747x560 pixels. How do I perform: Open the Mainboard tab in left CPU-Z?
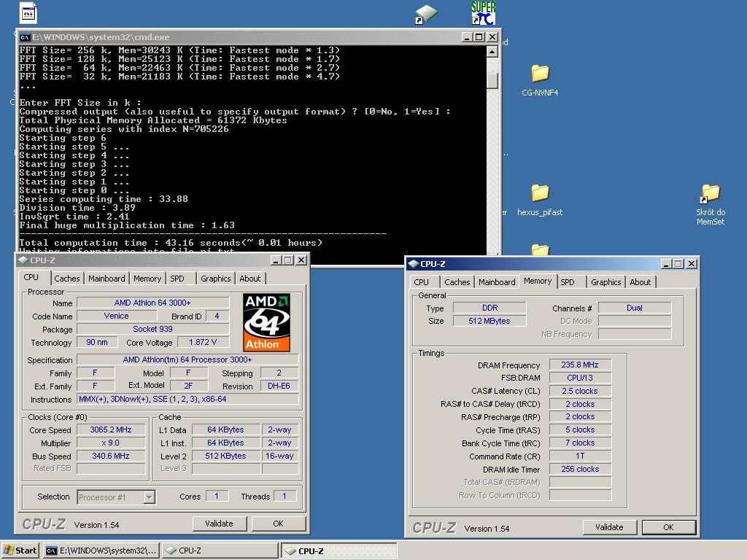107,279
